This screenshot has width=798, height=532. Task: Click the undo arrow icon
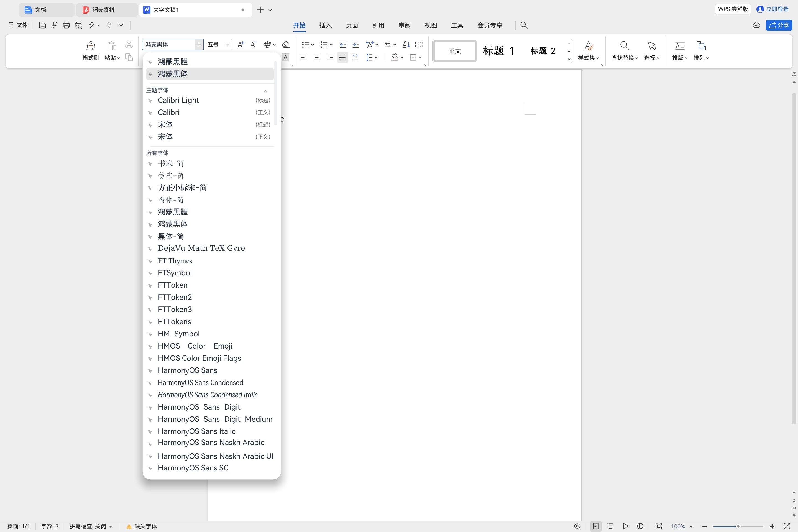91,25
